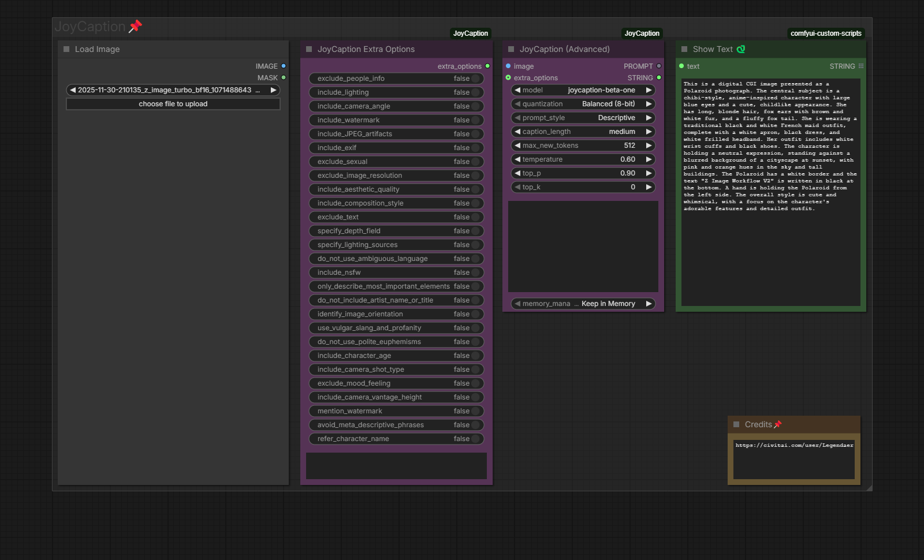Increase temperature using its right arrow

649,159
